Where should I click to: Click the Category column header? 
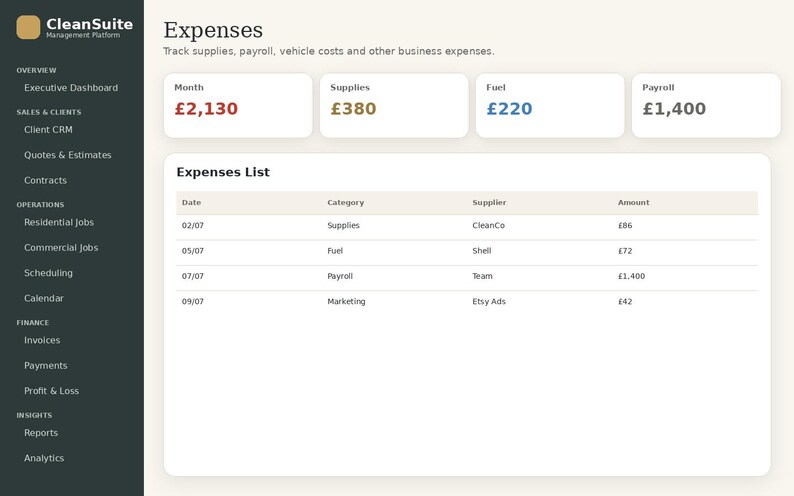pyautogui.click(x=345, y=202)
